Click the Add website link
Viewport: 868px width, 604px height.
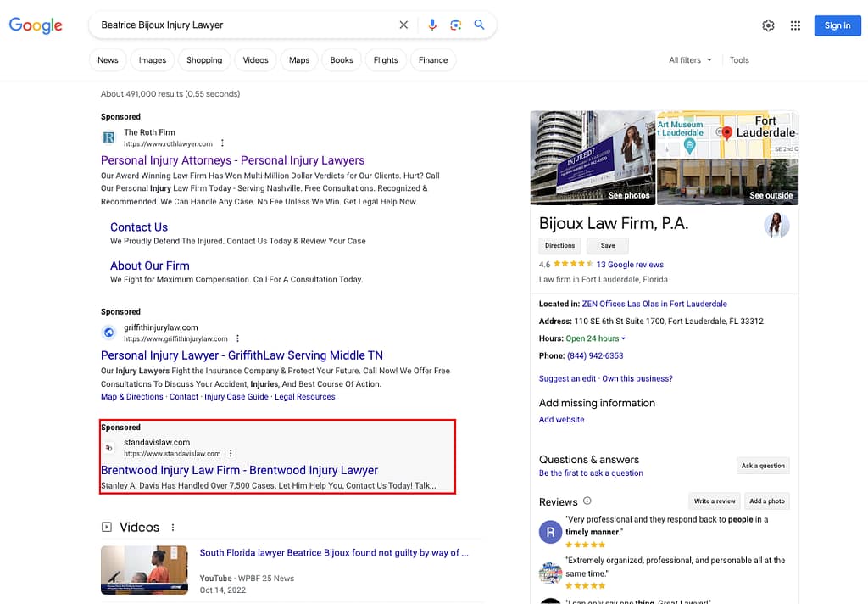(x=561, y=419)
